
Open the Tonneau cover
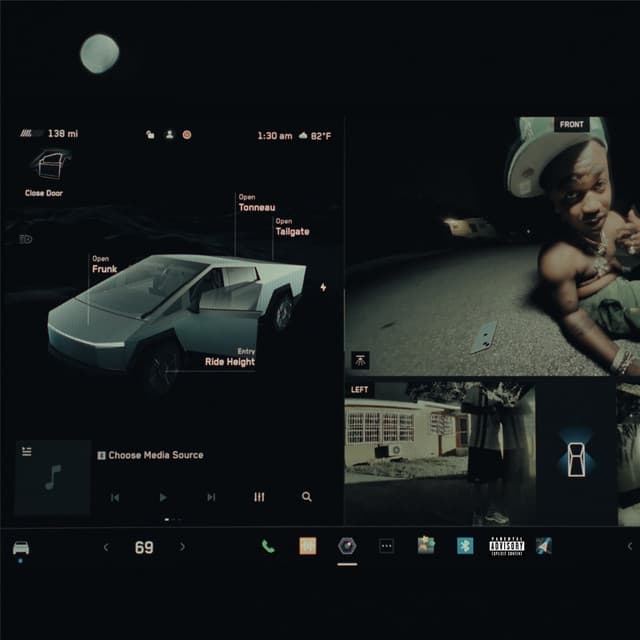(x=257, y=203)
